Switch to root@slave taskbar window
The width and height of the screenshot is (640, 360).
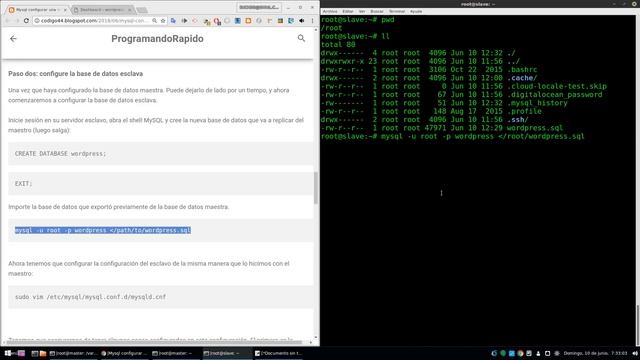click(x=226, y=353)
